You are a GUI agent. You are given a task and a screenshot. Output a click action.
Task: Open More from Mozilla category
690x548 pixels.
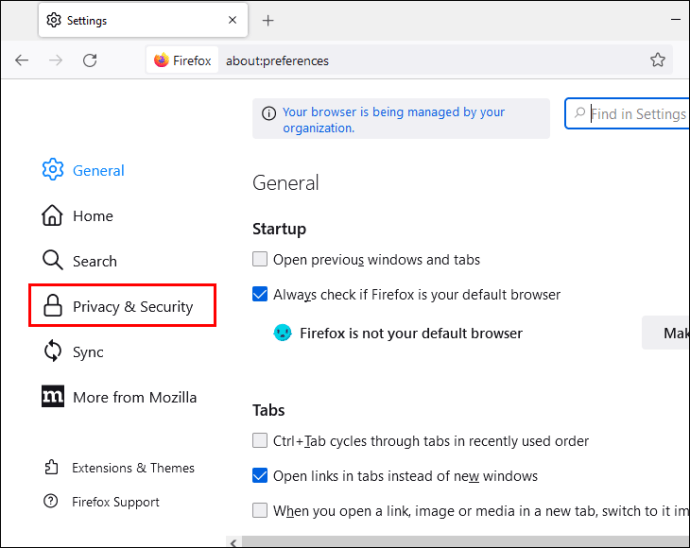pos(135,397)
